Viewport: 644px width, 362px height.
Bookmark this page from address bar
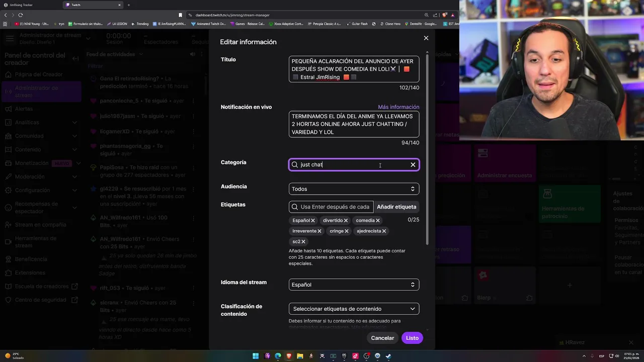[x=181, y=15]
